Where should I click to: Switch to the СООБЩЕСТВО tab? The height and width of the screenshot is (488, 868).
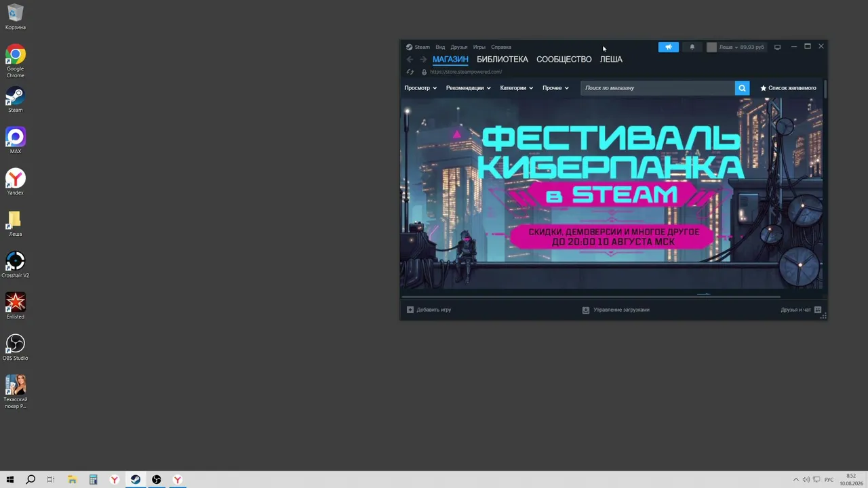coord(564,60)
